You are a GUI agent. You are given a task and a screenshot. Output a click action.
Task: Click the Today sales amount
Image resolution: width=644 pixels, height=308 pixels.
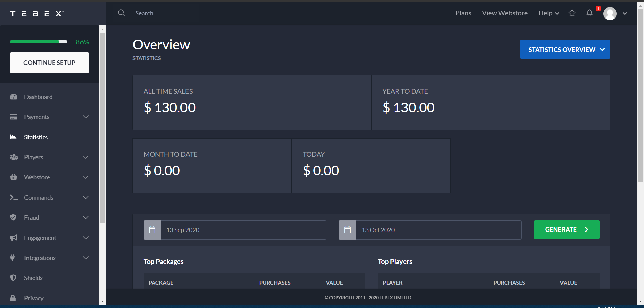pos(321,171)
